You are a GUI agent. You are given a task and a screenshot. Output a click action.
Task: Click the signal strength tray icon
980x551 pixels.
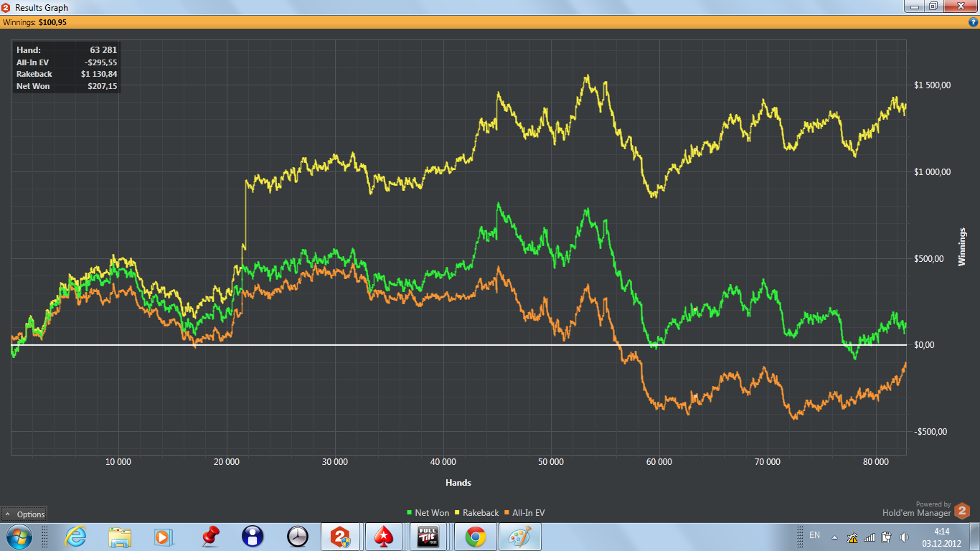point(870,537)
